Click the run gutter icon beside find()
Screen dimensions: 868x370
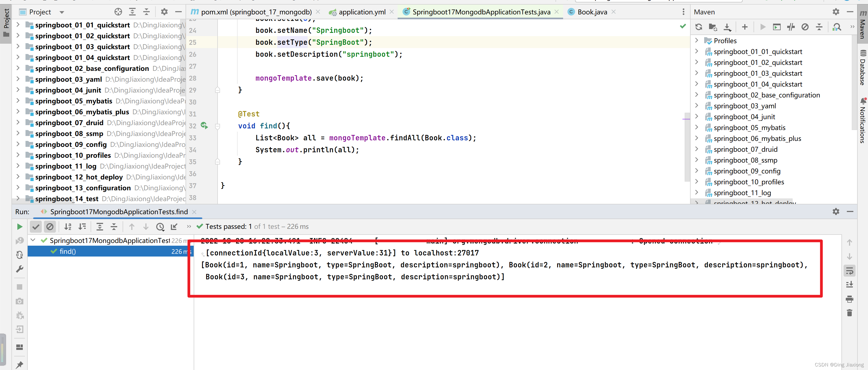tap(204, 126)
